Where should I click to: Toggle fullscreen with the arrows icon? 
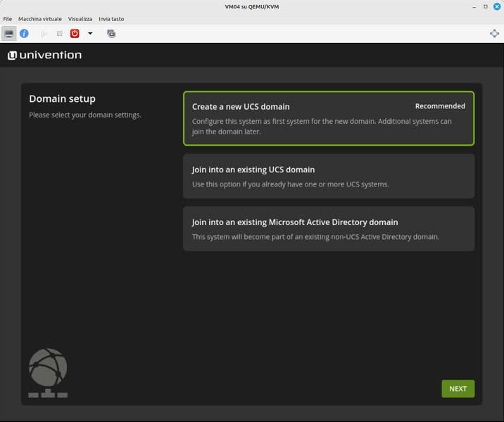tap(494, 33)
